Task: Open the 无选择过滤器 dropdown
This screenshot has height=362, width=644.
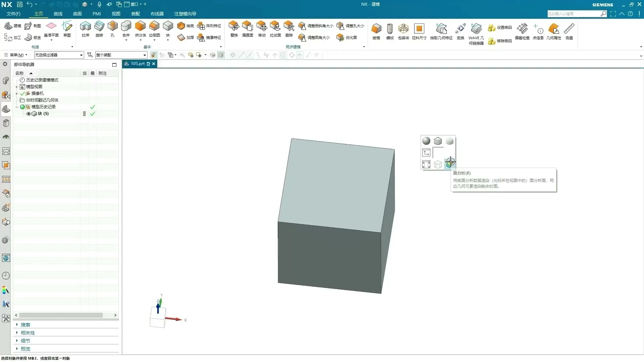Action: (x=81, y=55)
